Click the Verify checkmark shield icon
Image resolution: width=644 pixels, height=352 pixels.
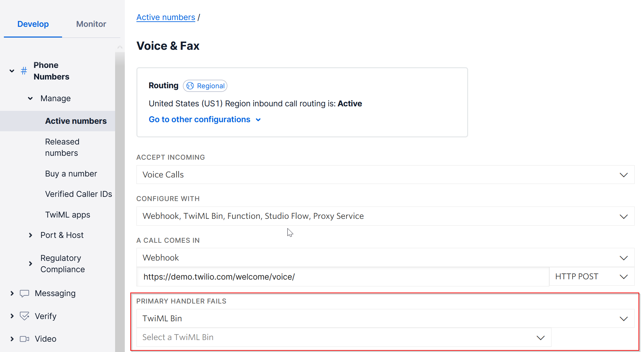(25, 316)
